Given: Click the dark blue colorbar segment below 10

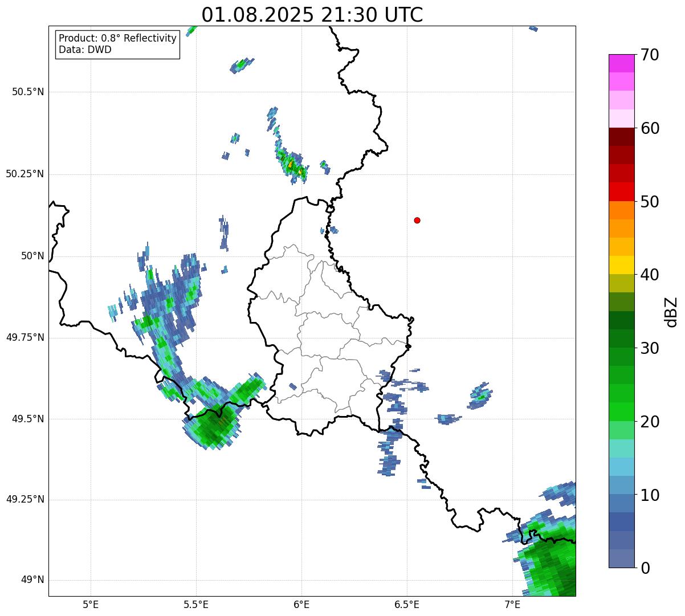Looking at the screenshot, I should pos(621,522).
